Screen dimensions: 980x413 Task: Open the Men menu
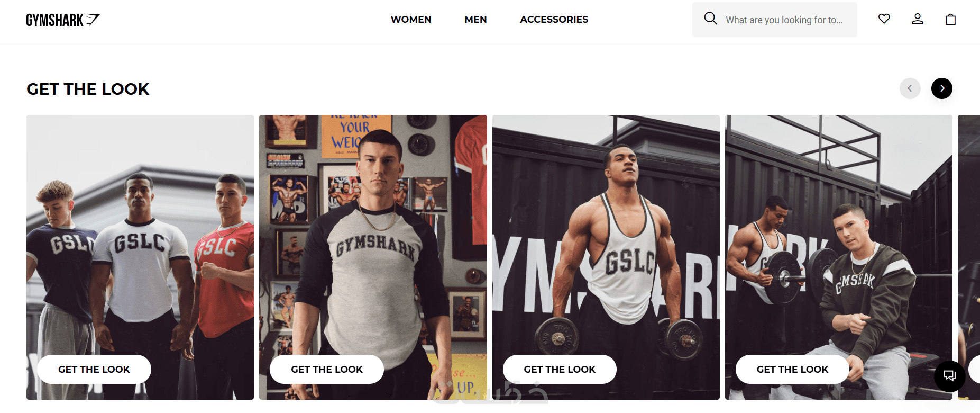[x=475, y=20]
